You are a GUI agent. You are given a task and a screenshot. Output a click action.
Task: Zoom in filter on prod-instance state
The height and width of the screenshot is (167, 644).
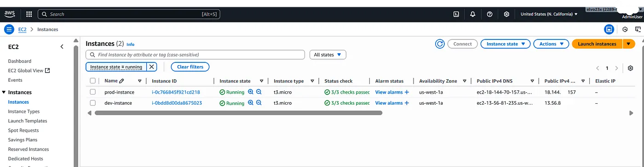point(251,92)
